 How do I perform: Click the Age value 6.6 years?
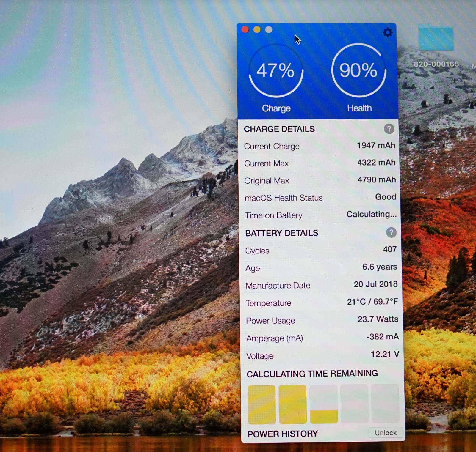380,267
